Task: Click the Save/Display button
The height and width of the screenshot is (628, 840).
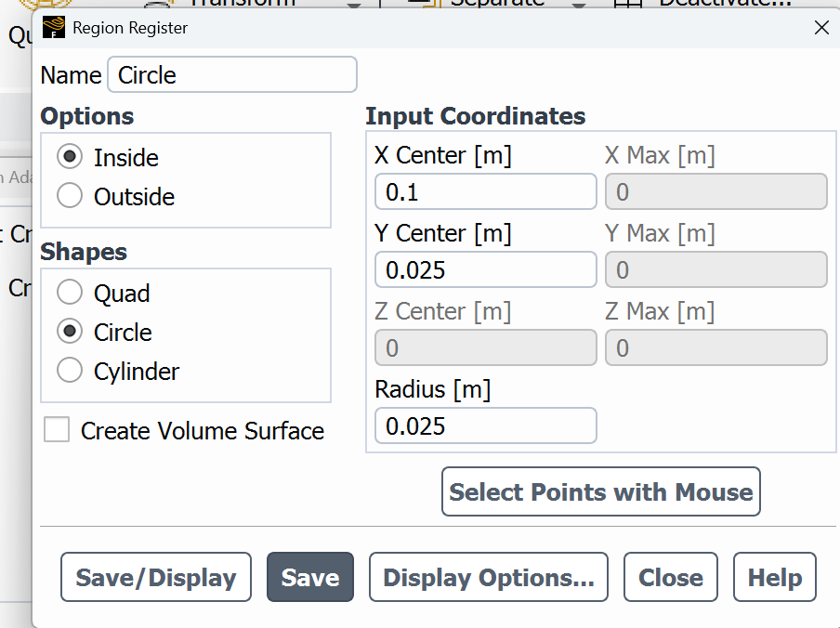Action: pyautogui.click(x=156, y=578)
